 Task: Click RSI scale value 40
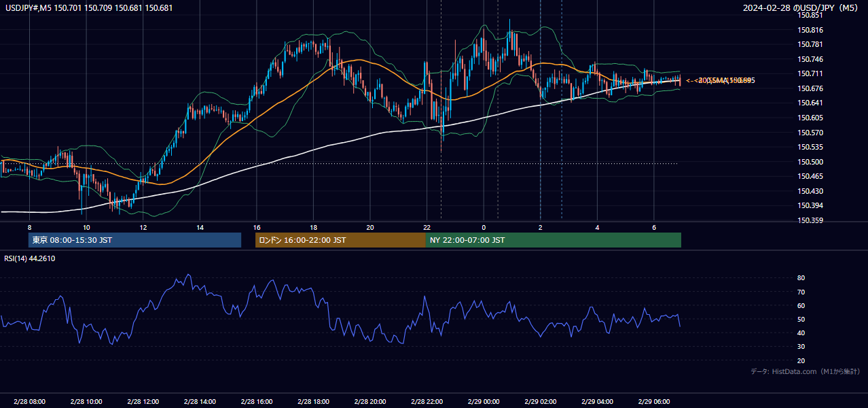click(801, 333)
